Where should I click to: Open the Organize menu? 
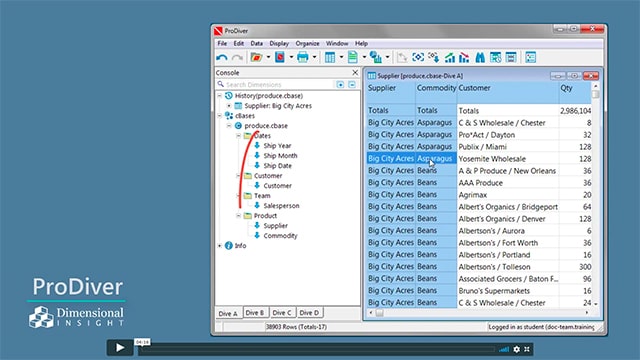pyautogui.click(x=307, y=43)
